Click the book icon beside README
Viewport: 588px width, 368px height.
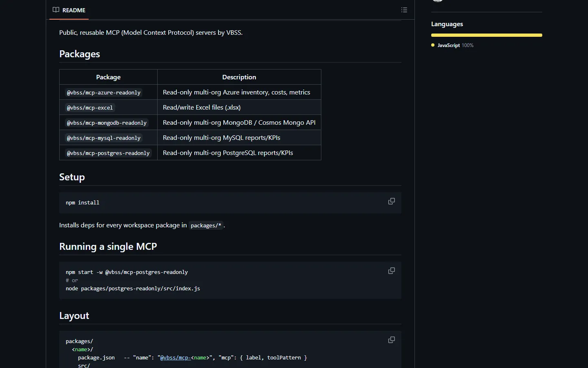click(56, 10)
